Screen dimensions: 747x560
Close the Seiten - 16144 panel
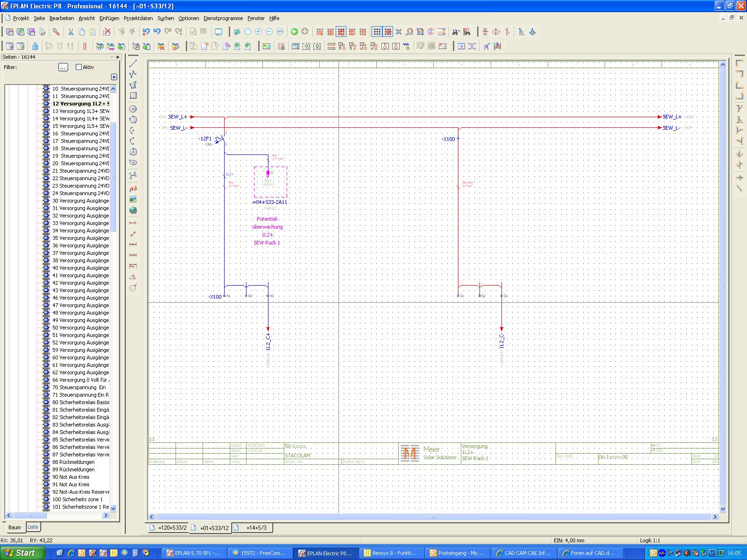click(x=118, y=57)
